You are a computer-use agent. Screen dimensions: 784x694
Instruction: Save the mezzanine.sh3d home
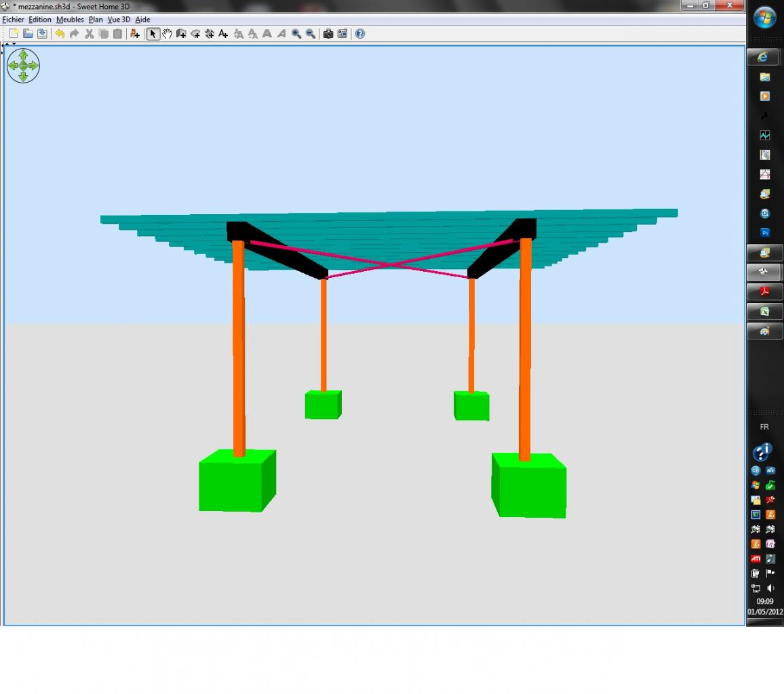43,33
